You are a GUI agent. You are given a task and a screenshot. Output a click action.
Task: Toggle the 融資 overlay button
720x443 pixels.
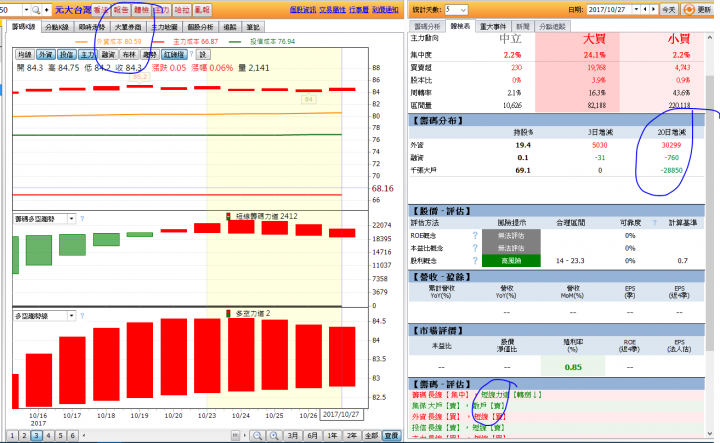(x=108, y=55)
